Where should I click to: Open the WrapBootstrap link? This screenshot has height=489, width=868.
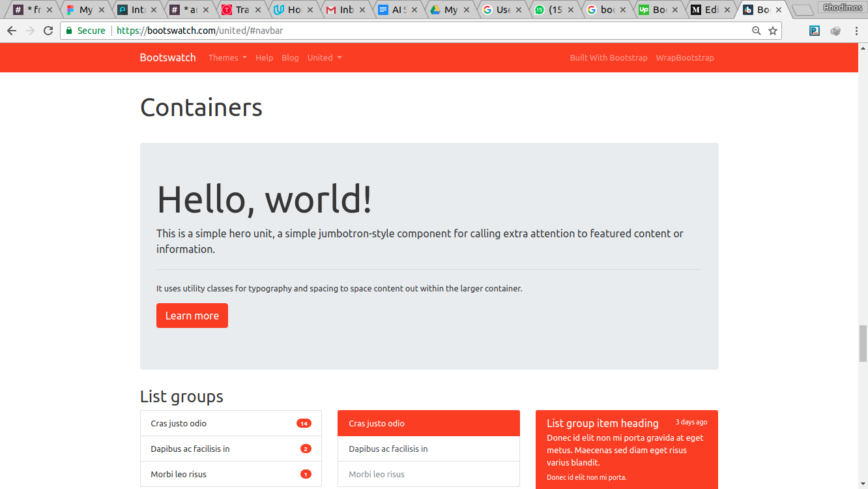tap(685, 57)
